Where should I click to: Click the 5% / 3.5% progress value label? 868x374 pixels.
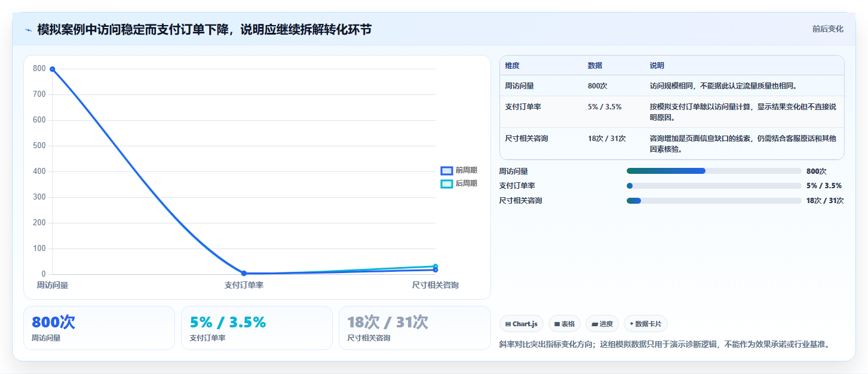pyautogui.click(x=824, y=186)
